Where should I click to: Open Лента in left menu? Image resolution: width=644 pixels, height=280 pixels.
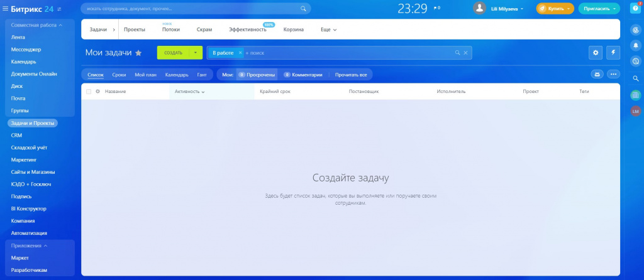(x=18, y=37)
